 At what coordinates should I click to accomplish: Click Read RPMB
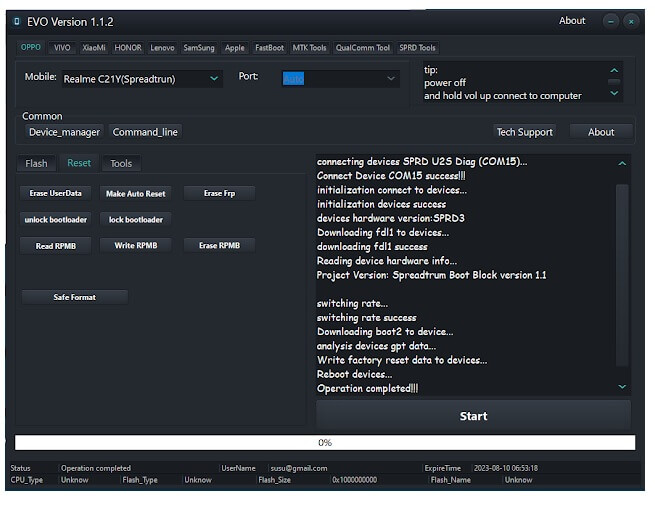[x=56, y=246]
